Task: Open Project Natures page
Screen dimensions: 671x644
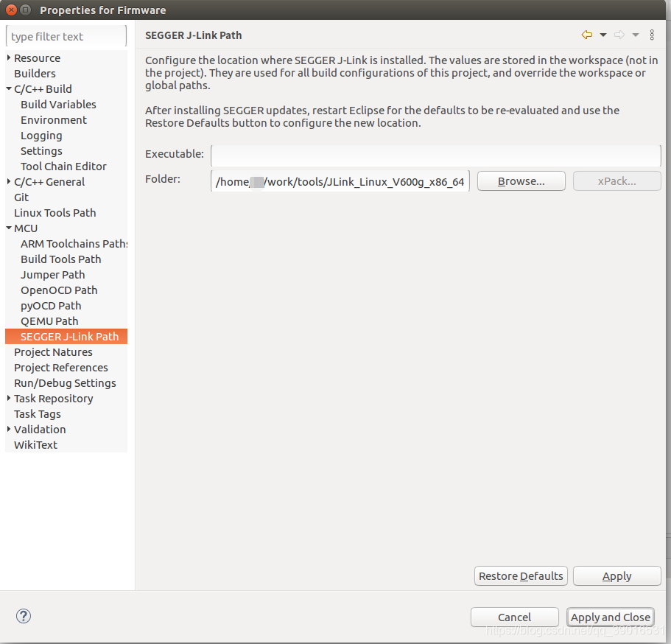Action: pos(53,352)
